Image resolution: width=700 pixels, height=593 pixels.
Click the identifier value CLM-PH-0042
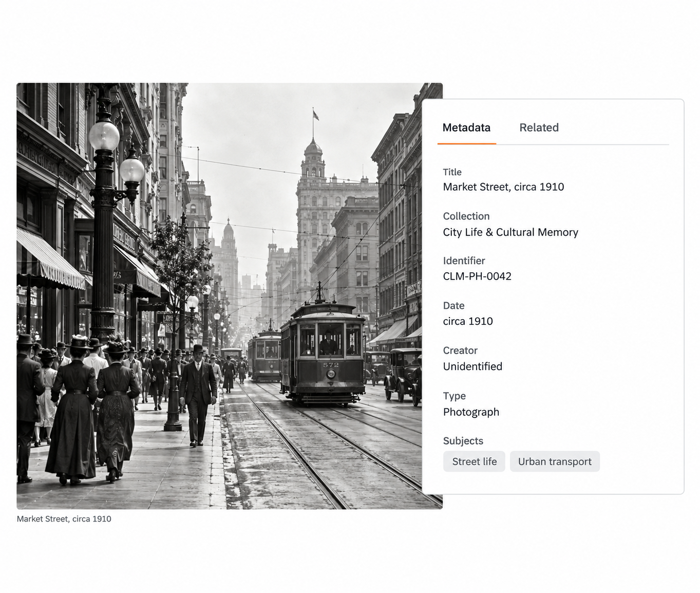click(x=477, y=276)
